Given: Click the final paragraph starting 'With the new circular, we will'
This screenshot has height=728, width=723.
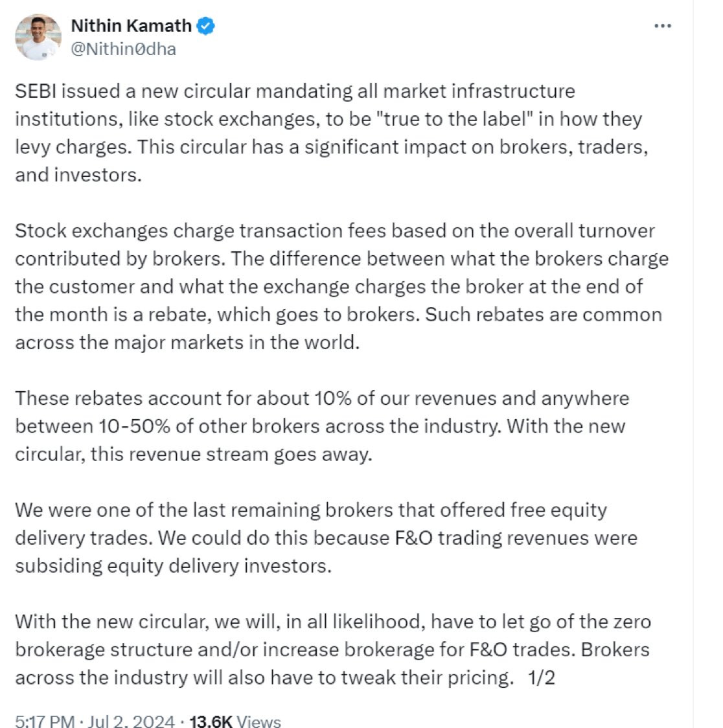Looking at the screenshot, I should (330, 650).
